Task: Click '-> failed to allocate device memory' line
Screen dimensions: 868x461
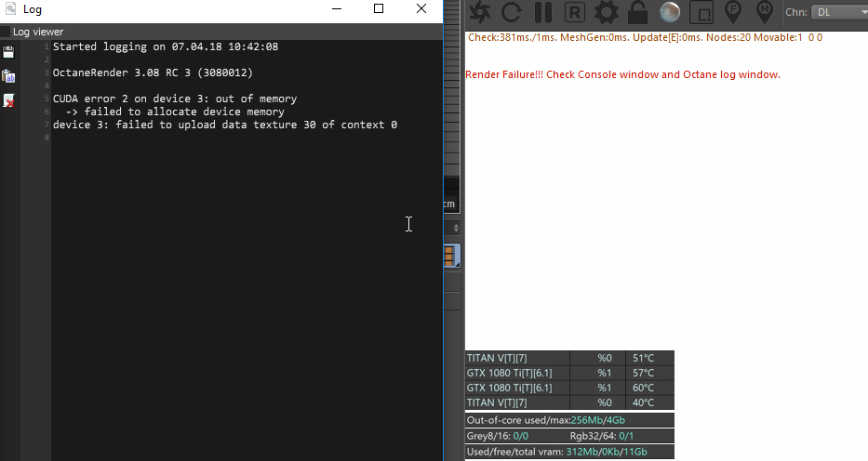Action: click(175, 112)
